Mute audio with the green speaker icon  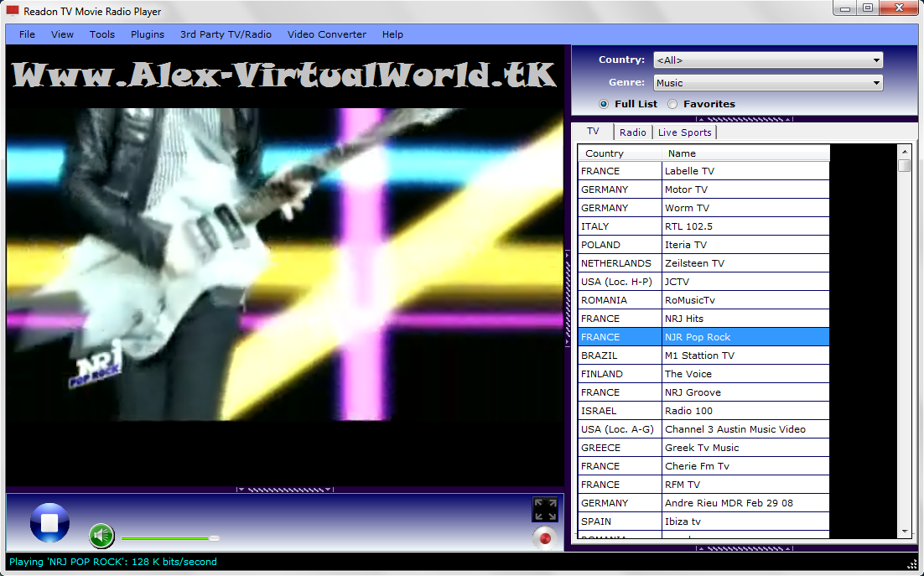101,536
